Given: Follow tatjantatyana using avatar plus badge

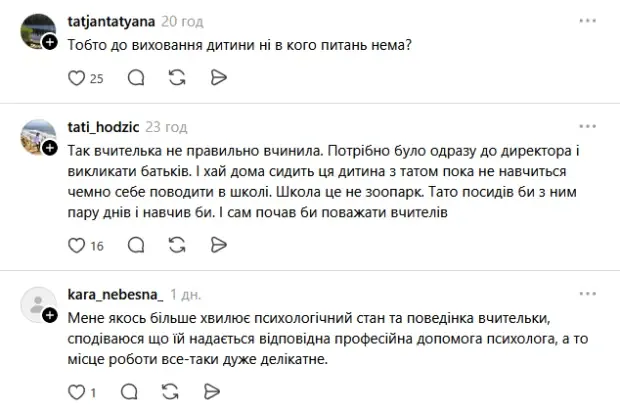Looking at the screenshot, I should [50, 41].
